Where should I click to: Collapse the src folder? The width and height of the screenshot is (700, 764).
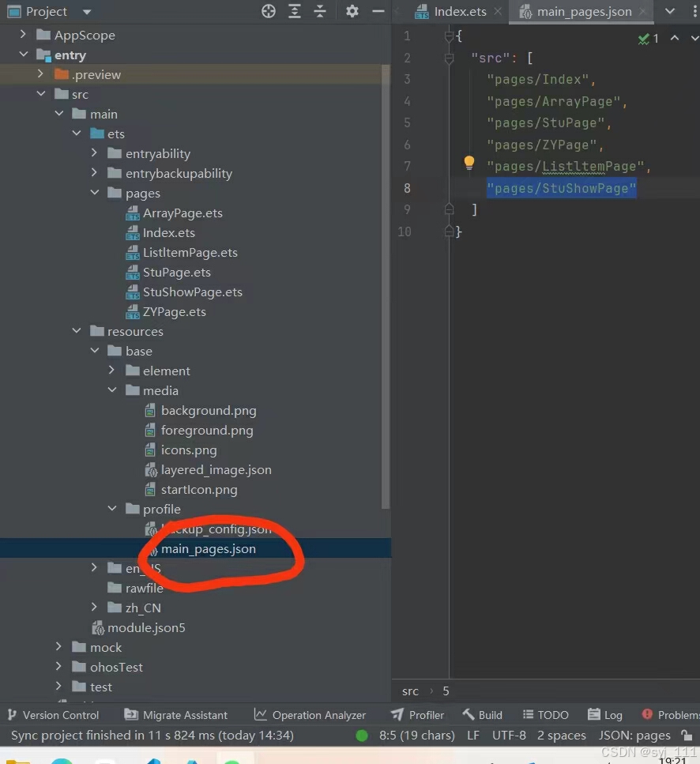(x=41, y=93)
